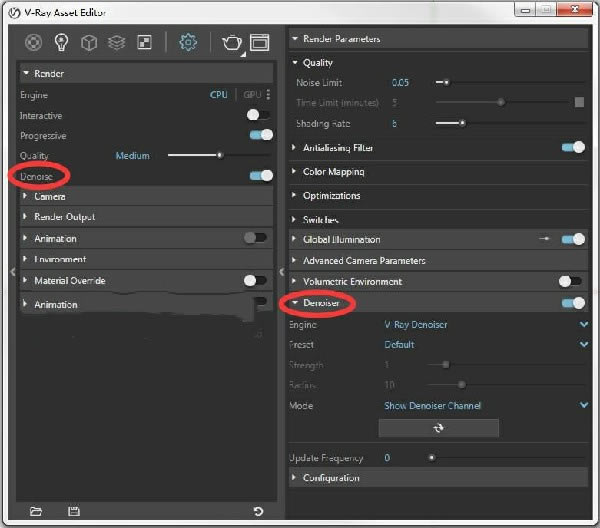Toggle the Interactive switch
600x528 pixels.
(258, 115)
